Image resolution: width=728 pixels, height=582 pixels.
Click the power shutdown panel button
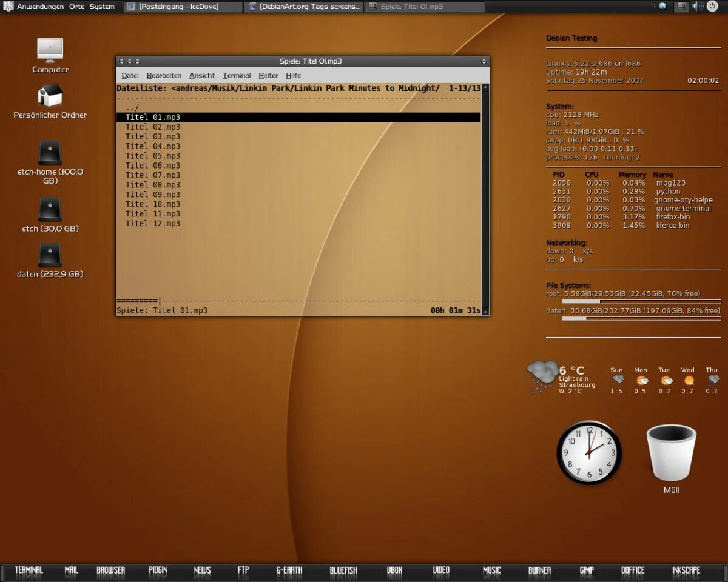(712, 7)
